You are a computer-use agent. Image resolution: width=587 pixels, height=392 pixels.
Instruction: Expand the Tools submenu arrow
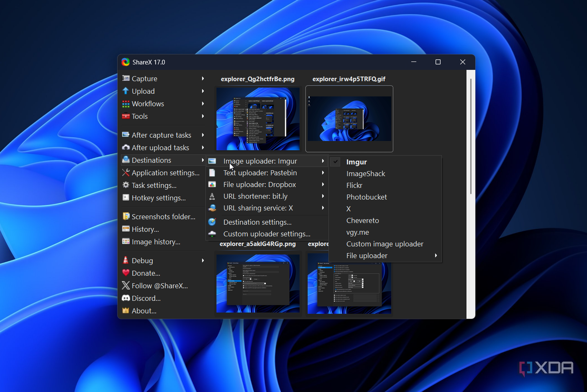point(203,116)
